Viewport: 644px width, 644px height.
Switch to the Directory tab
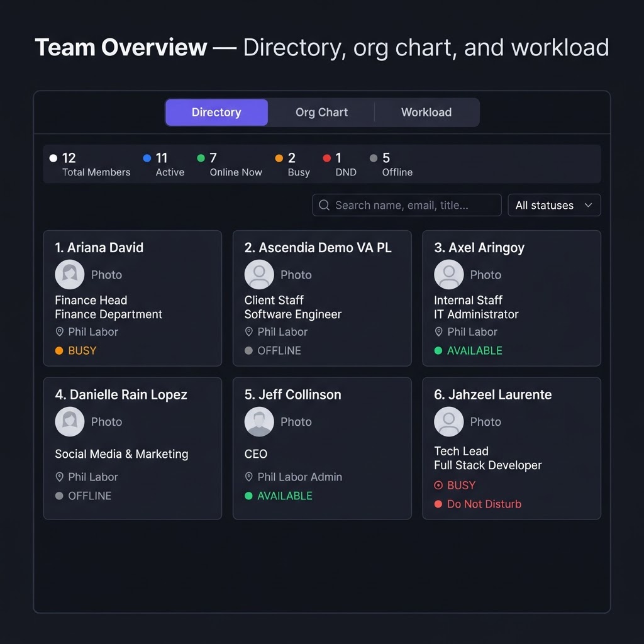point(216,112)
